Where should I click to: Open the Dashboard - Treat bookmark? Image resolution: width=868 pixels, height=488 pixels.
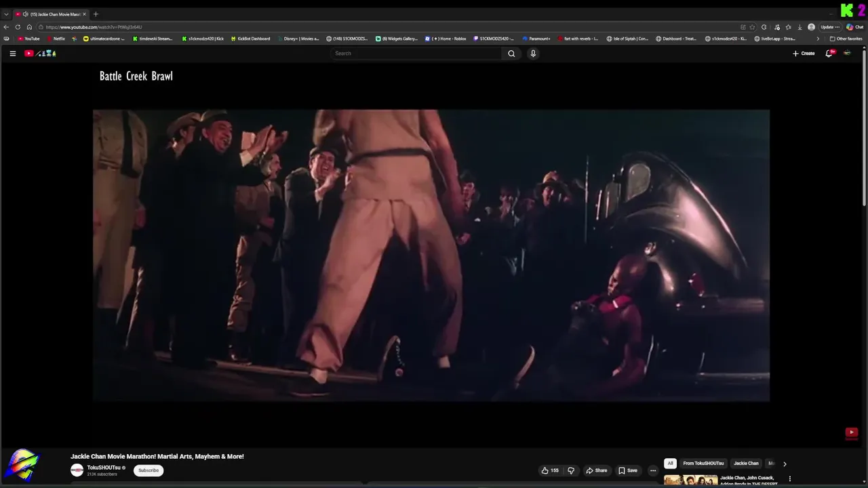coord(677,39)
